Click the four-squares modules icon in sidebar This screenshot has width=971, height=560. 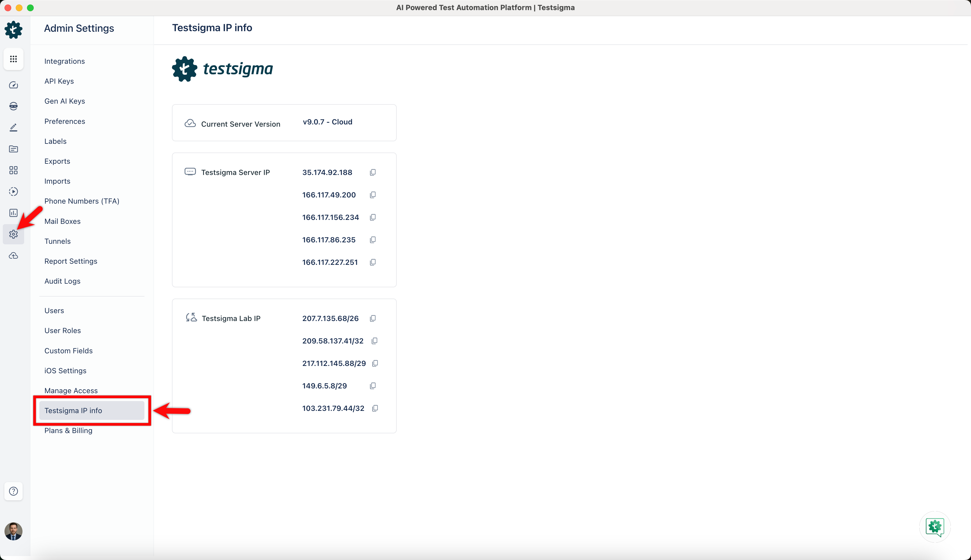click(13, 170)
